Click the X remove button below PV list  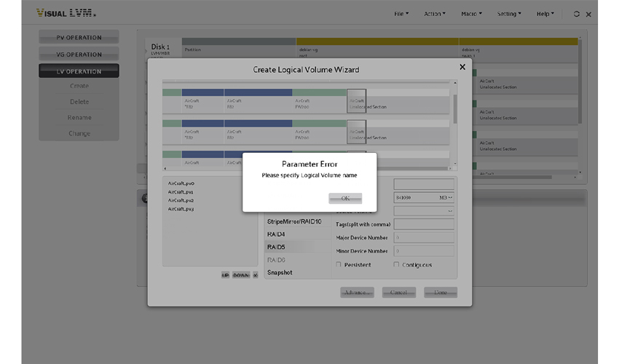(255, 275)
